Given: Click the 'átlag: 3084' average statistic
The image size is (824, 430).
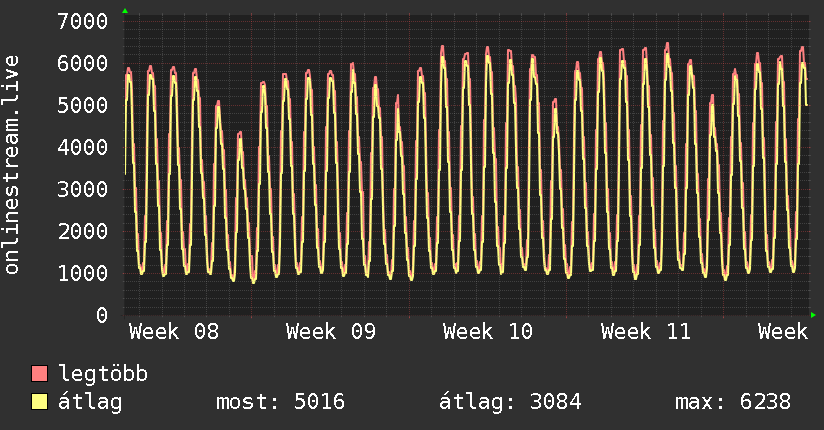Looking at the screenshot, I should tap(510, 403).
